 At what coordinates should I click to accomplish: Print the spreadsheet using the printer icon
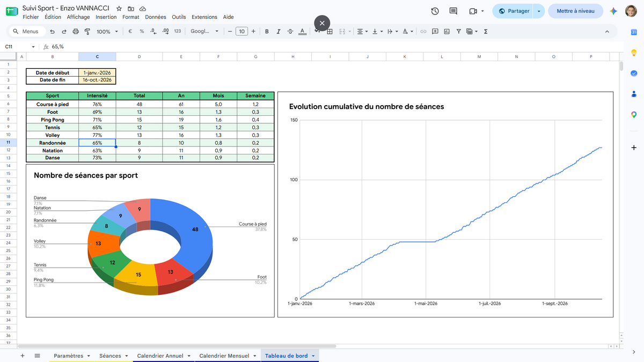point(75,32)
